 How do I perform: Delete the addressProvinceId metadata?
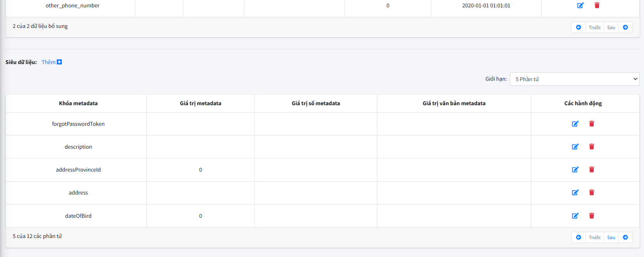[592, 170]
